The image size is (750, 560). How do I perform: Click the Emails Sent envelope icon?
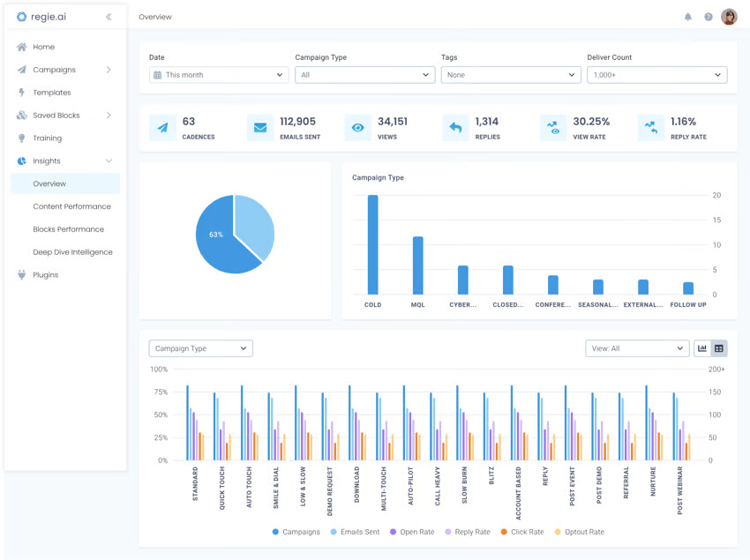pos(259,128)
